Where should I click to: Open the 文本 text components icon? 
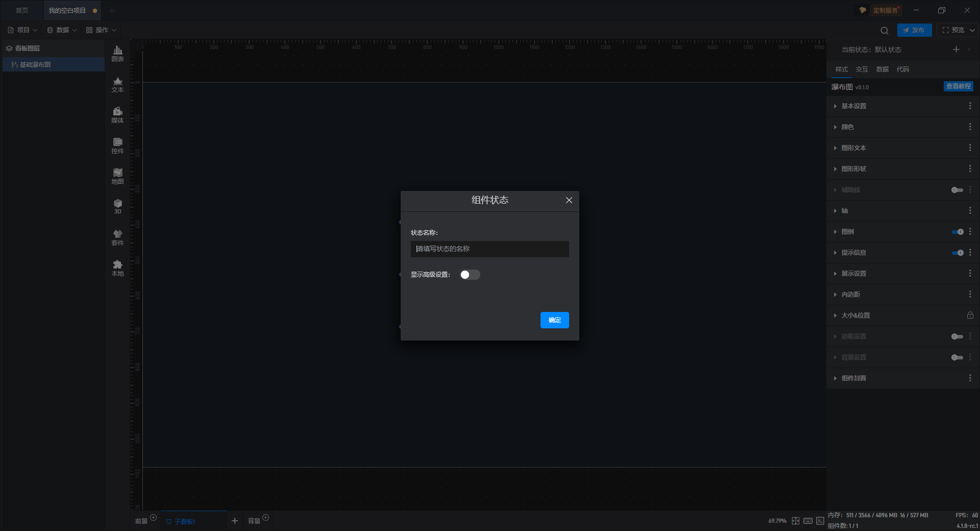tap(117, 84)
